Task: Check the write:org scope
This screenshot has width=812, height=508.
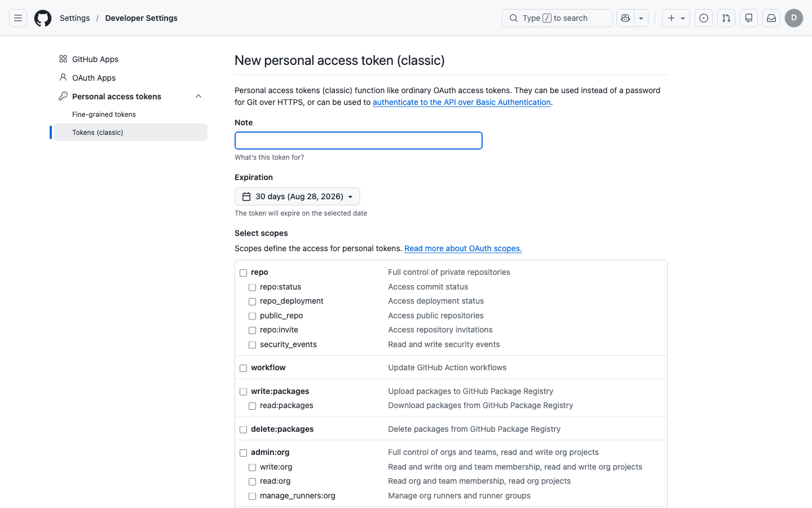Action: pyautogui.click(x=253, y=467)
